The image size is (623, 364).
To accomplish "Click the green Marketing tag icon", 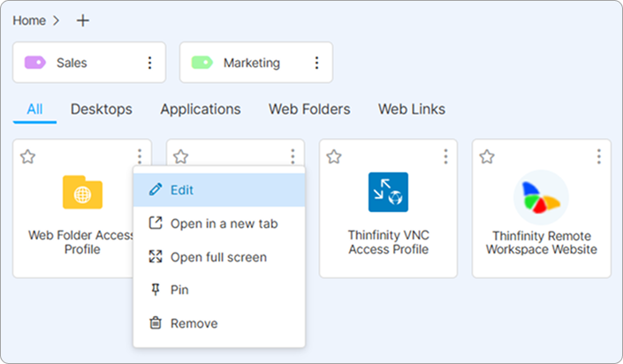I will (x=201, y=63).
